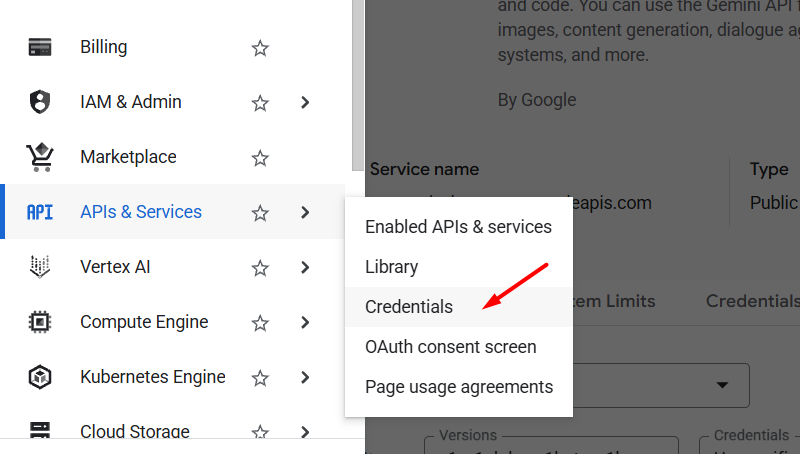Viewport: 800px width, 454px height.
Task: Open the Billing menu label
Action: (x=104, y=47)
